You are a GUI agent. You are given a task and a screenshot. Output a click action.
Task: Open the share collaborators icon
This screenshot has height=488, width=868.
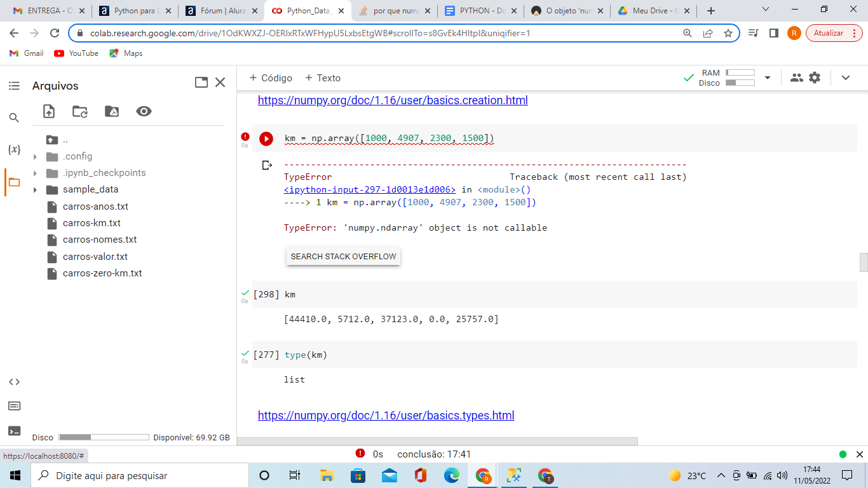(796, 78)
